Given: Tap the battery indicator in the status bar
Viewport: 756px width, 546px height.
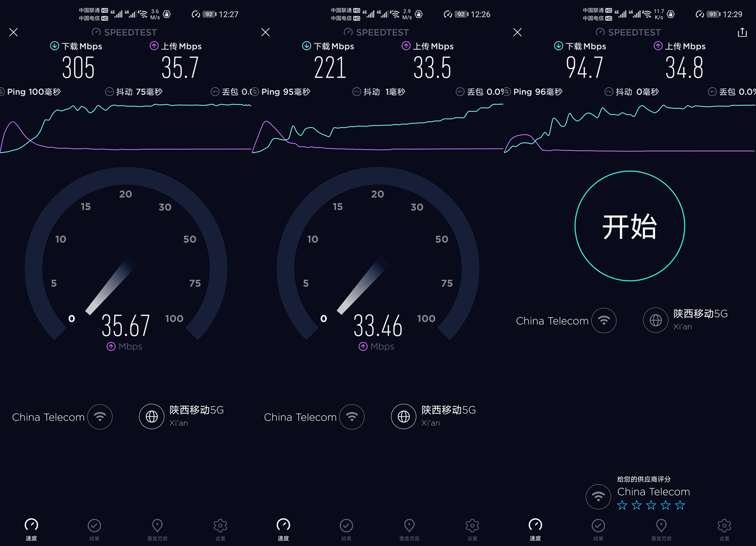Looking at the screenshot, I should click(713, 15).
